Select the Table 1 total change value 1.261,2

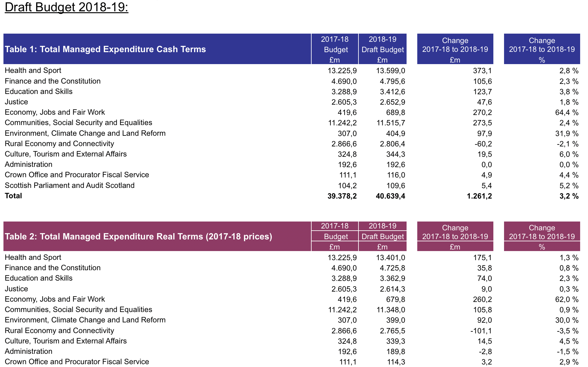pos(479,196)
